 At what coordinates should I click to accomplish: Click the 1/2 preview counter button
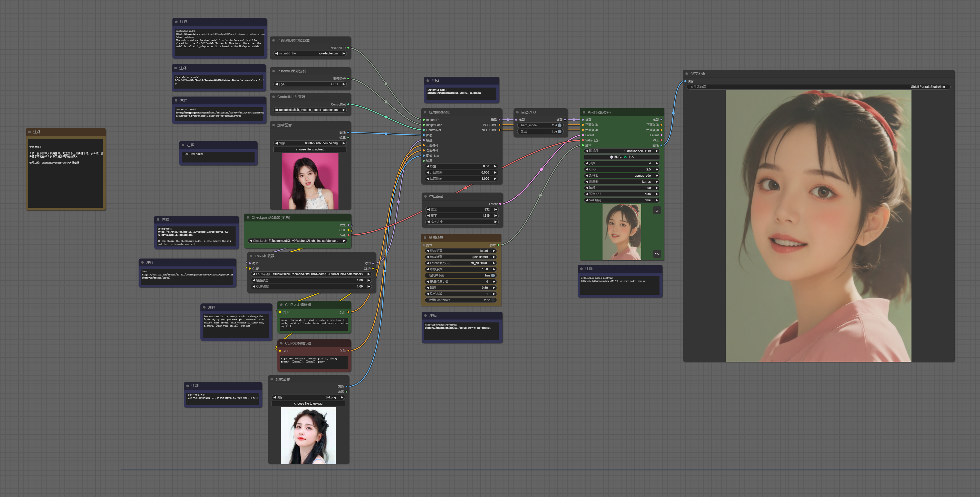pyautogui.click(x=657, y=254)
